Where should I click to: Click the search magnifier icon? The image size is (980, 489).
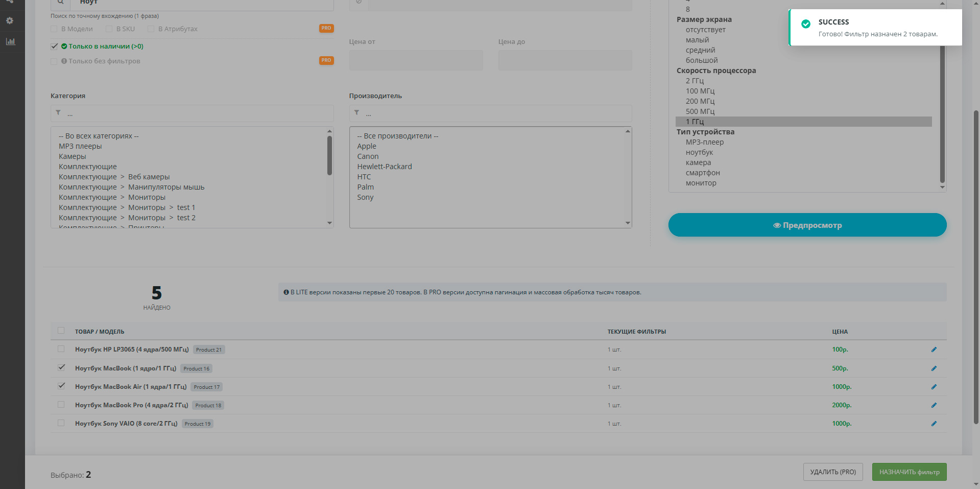pos(60,3)
